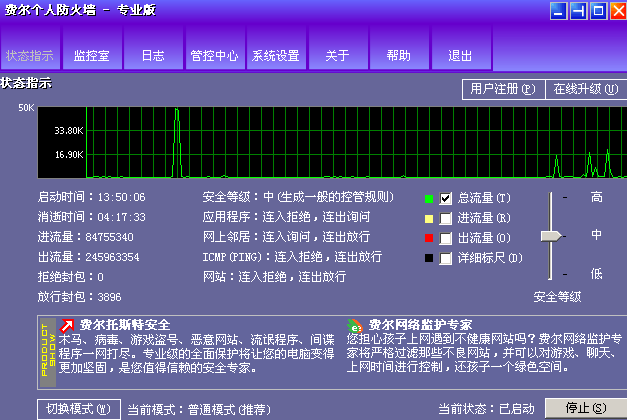Image resolution: width=627 pixels, height=420 pixels.
Task: Enable the 出流量 (O) checkbox
Action: [x=445, y=238]
